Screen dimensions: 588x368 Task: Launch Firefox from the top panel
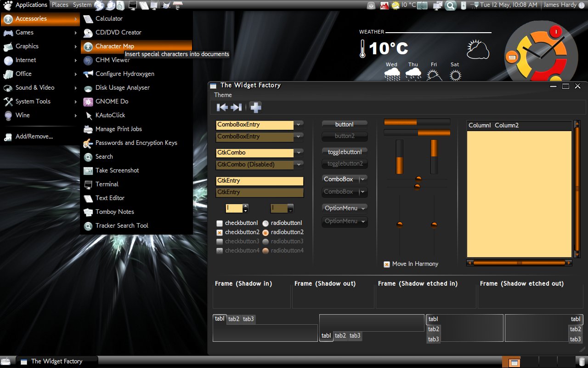click(x=99, y=6)
